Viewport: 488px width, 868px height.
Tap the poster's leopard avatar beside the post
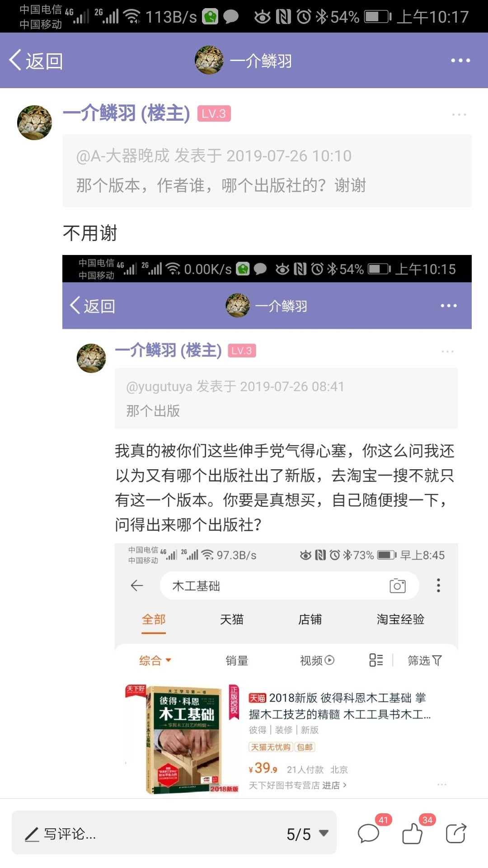pos(34,123)
